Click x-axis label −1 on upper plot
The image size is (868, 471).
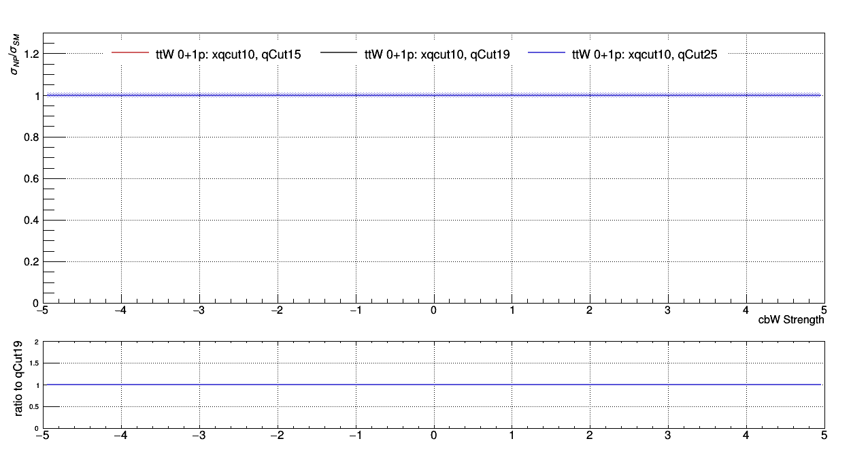pyautogui.click(x=355, y=311)
